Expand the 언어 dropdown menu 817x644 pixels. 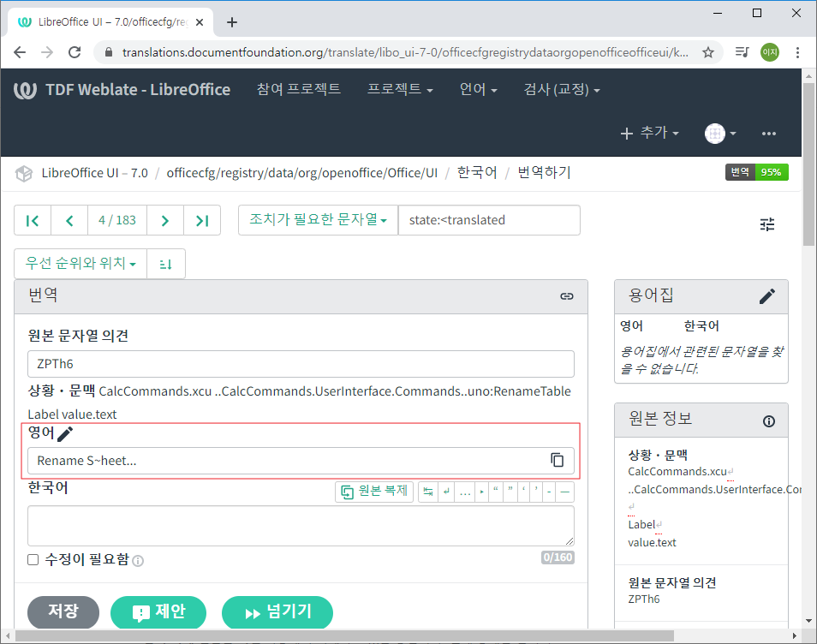click(478, 89)
